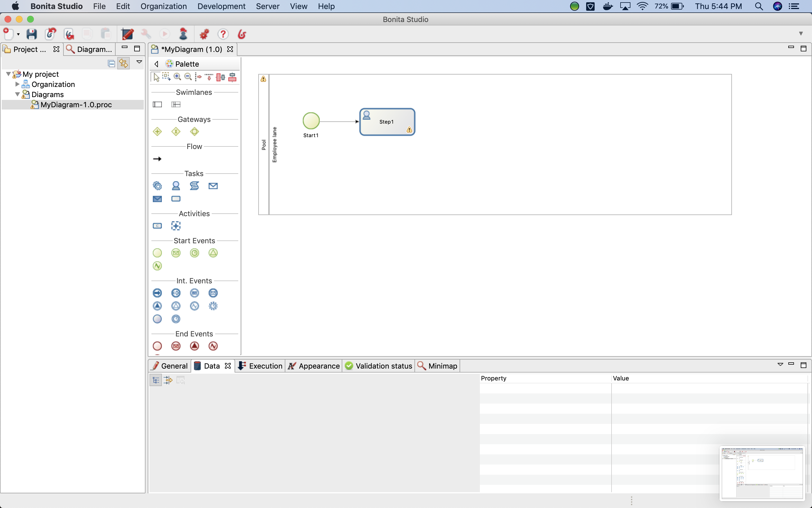812x508 pixels.
Task: Click the red gears preferences icon
Action: pos(204,34)
